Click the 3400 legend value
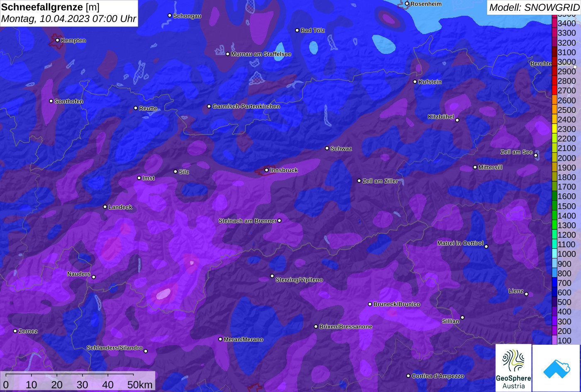Screen dimensions: 581x392 click(567, 23)
